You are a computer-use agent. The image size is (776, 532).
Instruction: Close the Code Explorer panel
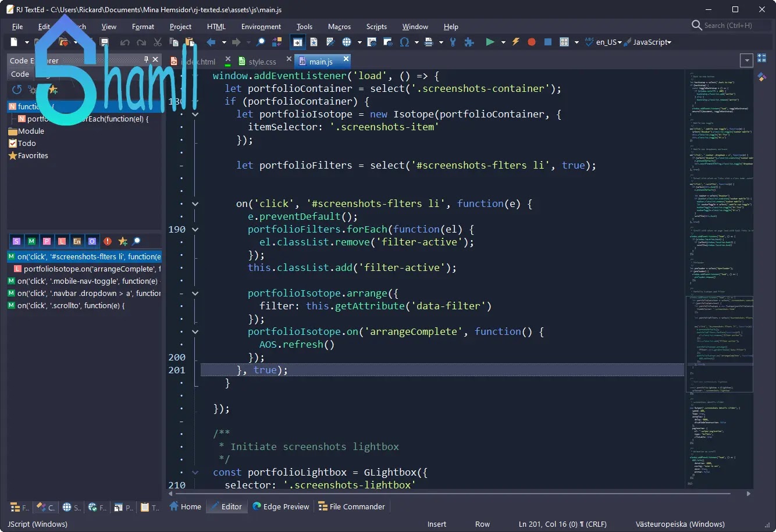pos(155,59)
